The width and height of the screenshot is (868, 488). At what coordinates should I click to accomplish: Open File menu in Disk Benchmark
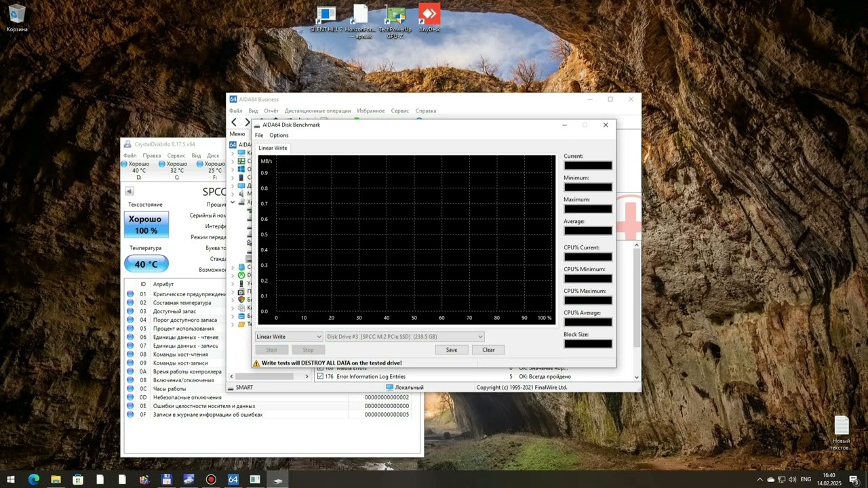tap(259, 136)
